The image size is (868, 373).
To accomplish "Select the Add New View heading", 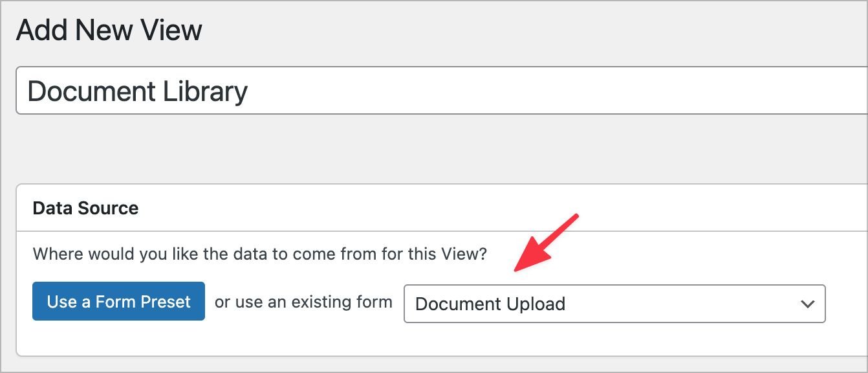I will pos(109,29).
